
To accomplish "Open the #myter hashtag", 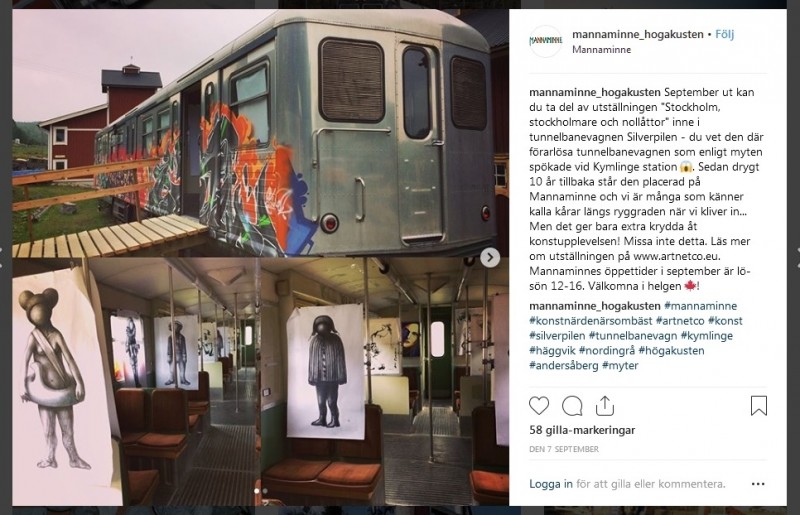I will coord(620,365).
